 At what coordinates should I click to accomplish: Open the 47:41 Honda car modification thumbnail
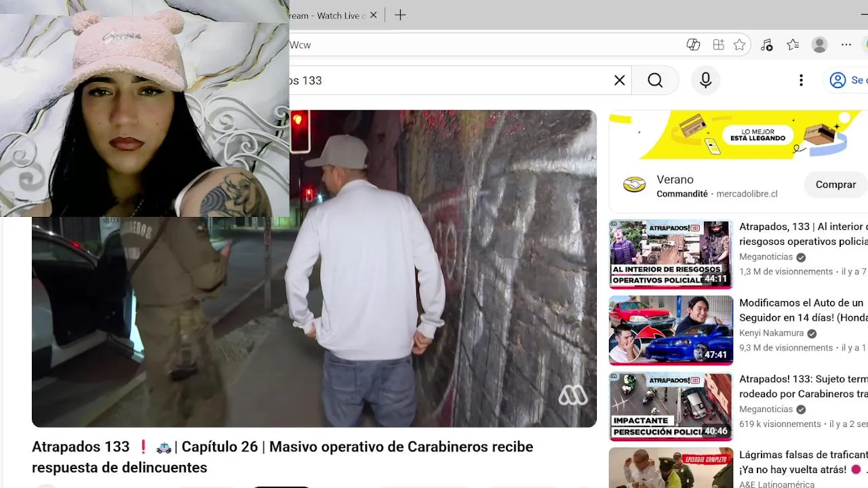click(671, 331)
